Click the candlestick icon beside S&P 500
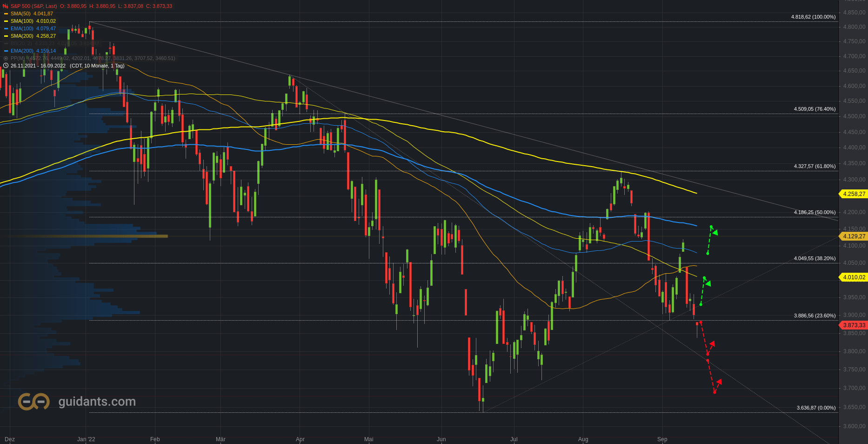Image resolution: width=868 pixels, height=444 pixels. (x=6, y=6)
